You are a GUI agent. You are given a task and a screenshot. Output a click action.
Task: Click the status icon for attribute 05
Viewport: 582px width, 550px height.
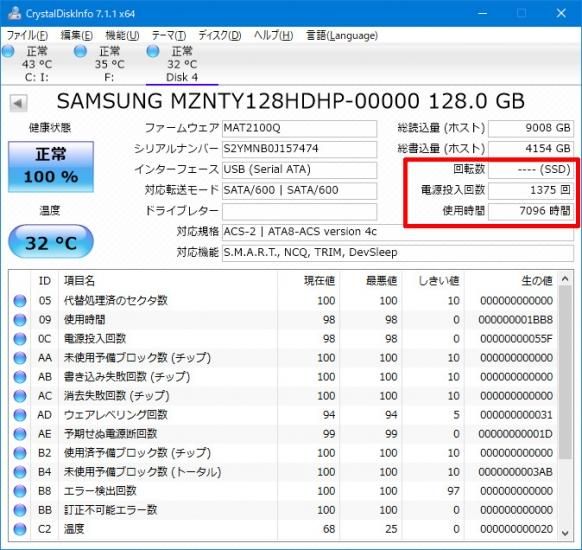[x=20, y=301]
